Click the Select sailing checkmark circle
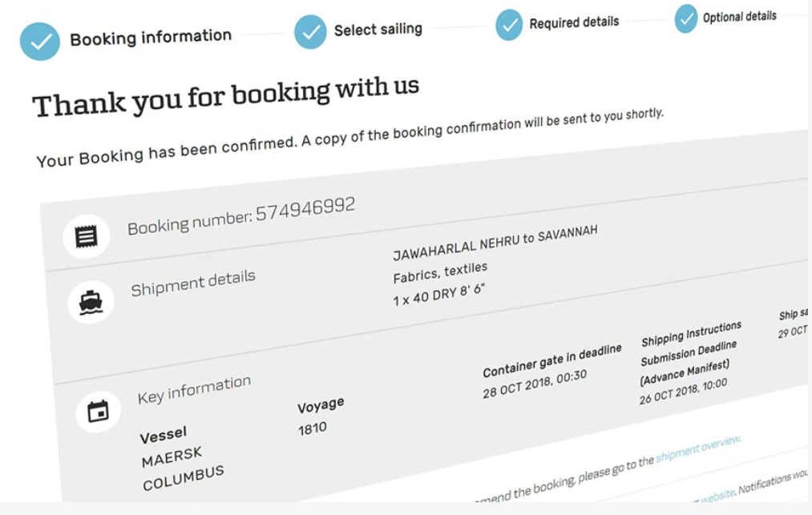This screenshot has height=515, width=812. click(x=310, y=32)
